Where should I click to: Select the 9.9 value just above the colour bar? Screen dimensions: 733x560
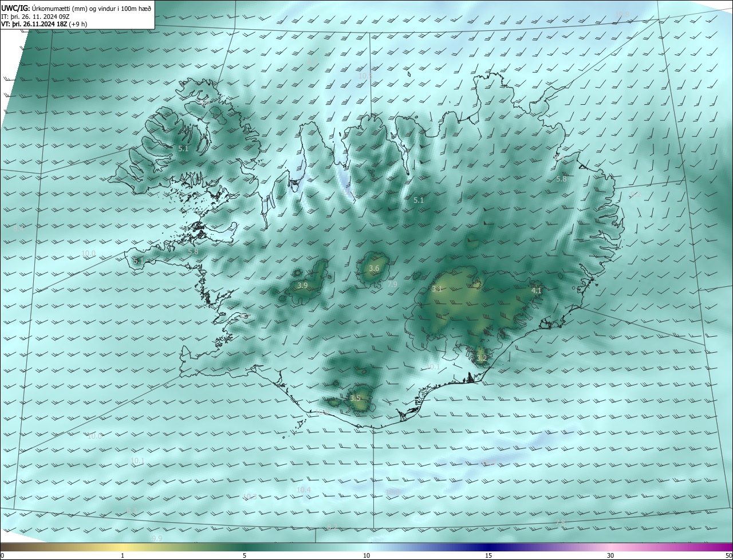(156, 539)
